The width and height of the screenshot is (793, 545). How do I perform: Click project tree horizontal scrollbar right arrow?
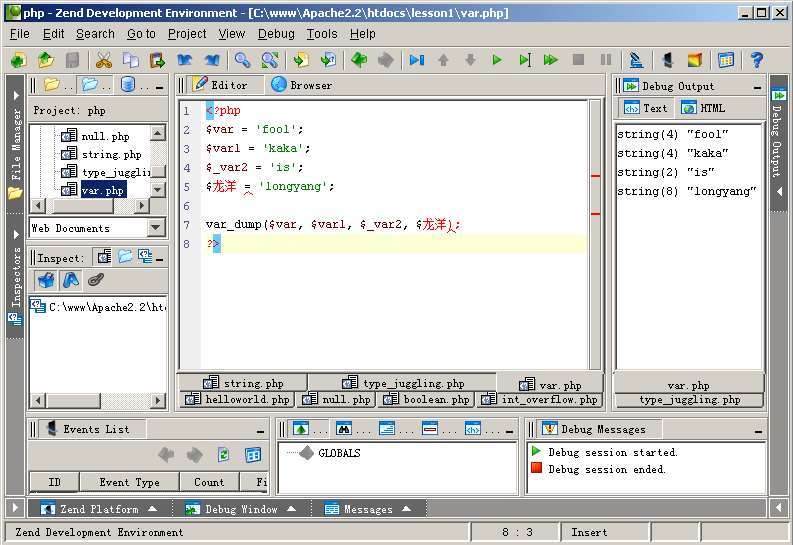142,206
